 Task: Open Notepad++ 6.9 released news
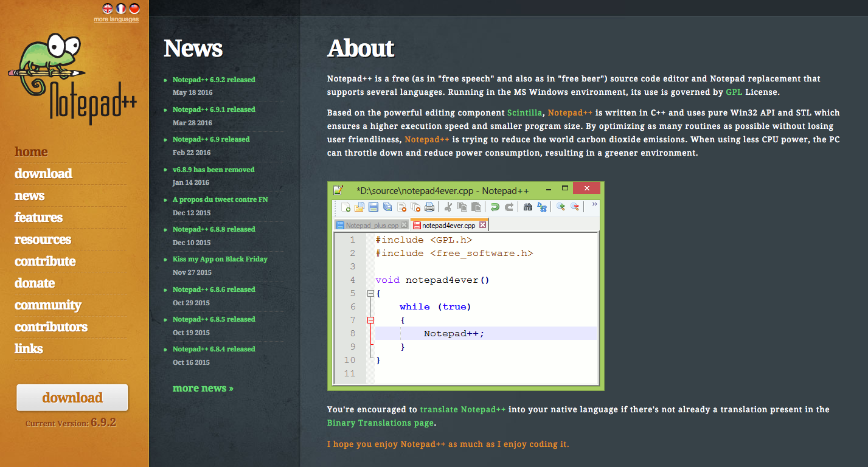(x=211, y=139)
